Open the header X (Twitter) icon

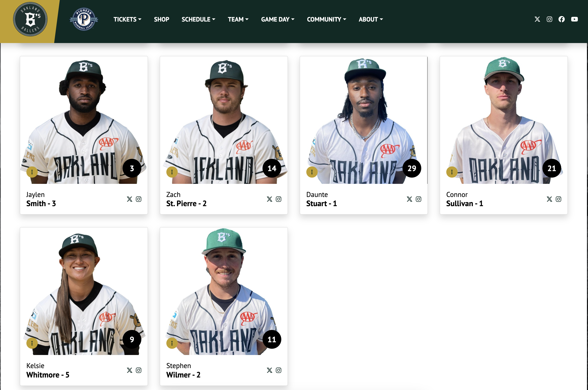tap(537, 19)
